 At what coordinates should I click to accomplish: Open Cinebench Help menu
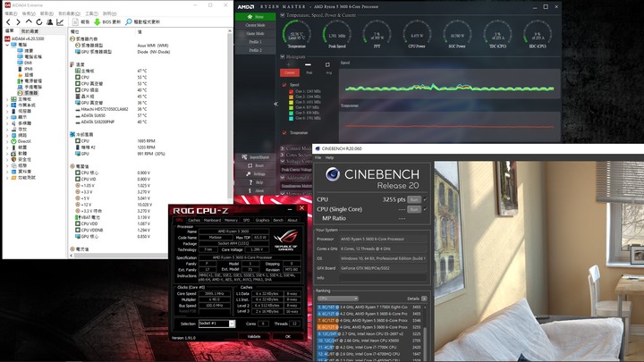(329, 157)
